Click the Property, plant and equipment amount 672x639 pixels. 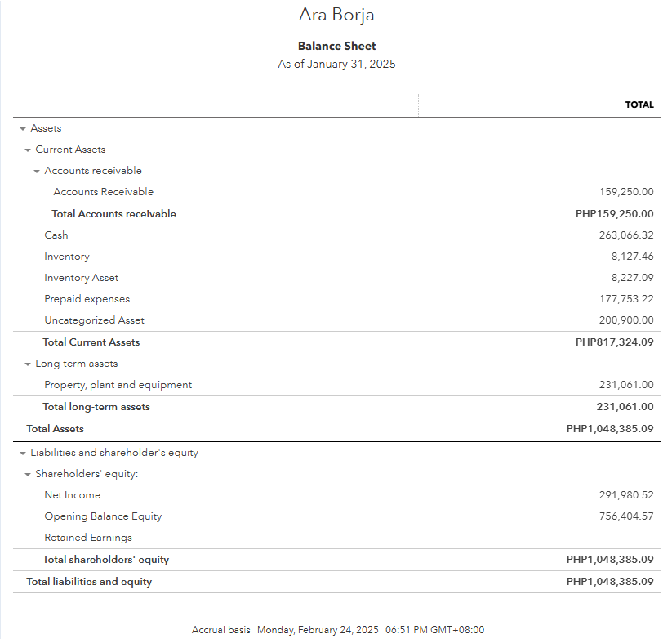[x=626, y=385]
